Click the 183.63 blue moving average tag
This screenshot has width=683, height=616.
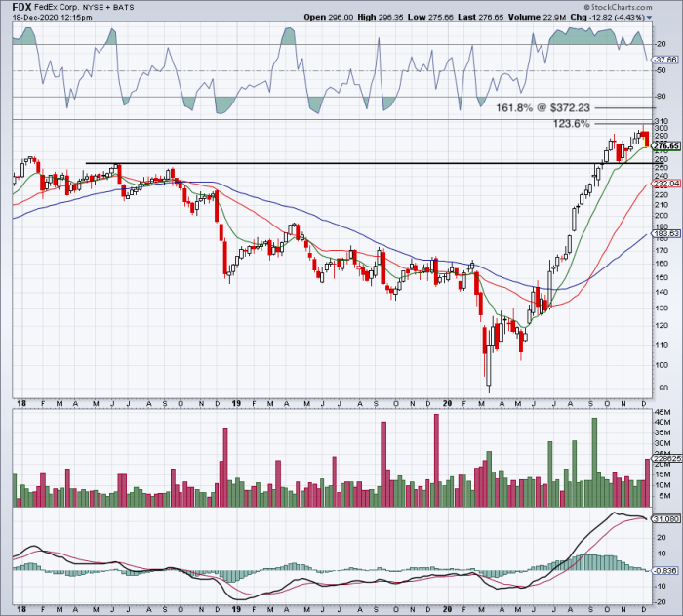tap(666, 234)
